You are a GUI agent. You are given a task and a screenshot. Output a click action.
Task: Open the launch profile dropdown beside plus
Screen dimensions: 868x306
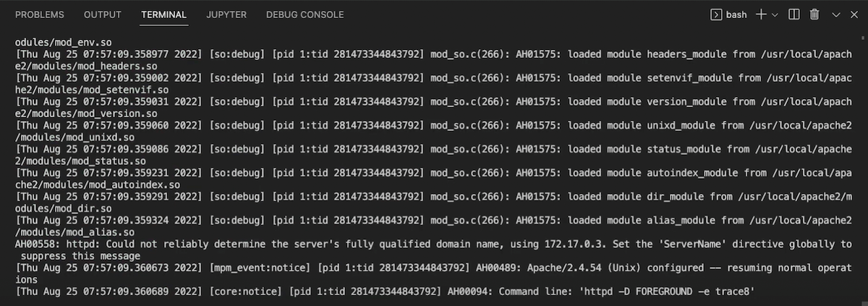click(x=775, y=14)
